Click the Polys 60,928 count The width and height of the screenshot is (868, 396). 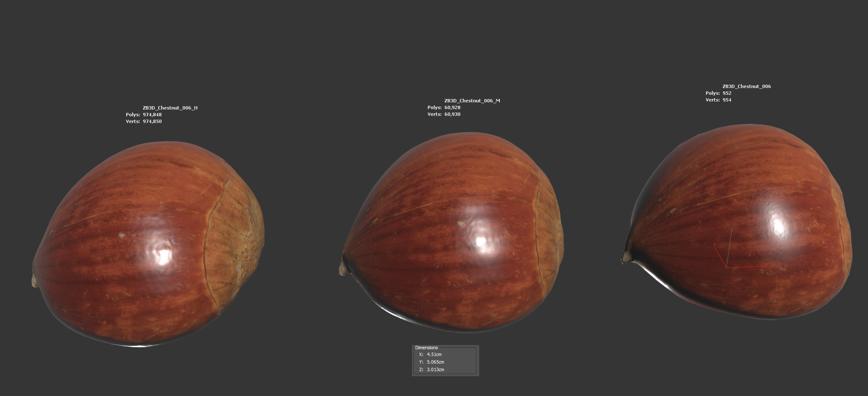(452, 107)
